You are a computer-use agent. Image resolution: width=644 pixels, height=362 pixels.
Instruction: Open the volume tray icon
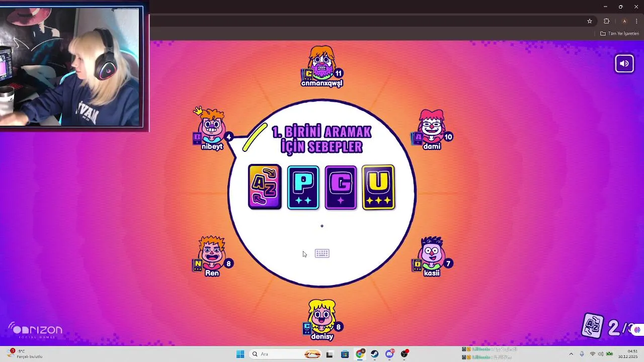point(601,354)
